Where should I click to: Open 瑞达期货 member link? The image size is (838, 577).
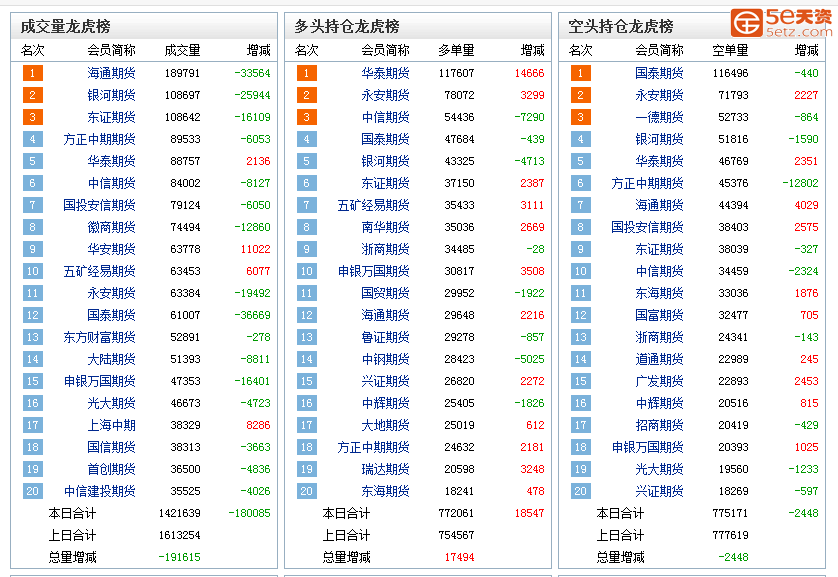tap(385, 469)
